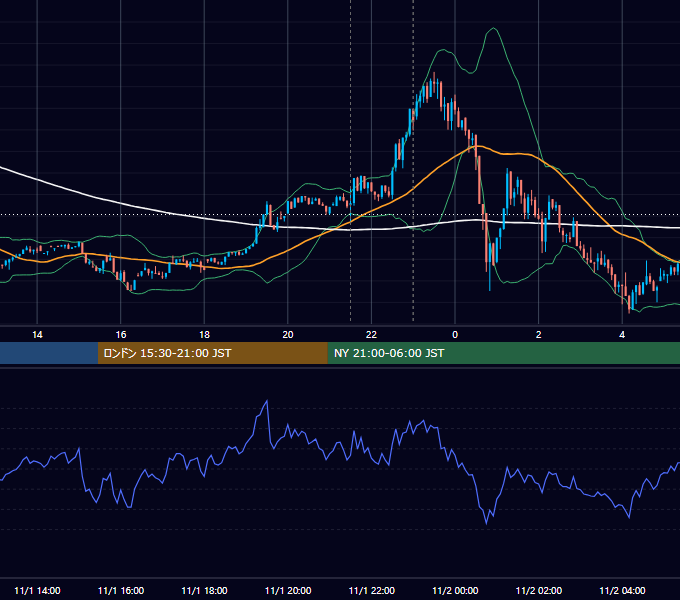Screen dimensions: 680x600
Task: Click the 11/2 00:00 label on the lower axis
Action: point(455,590)
